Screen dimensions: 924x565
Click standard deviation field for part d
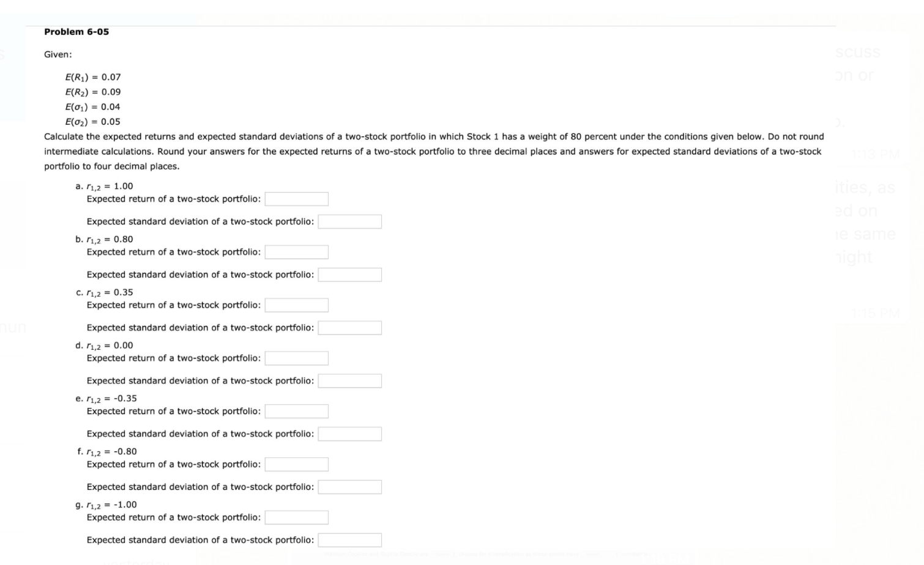coord(350,381)
